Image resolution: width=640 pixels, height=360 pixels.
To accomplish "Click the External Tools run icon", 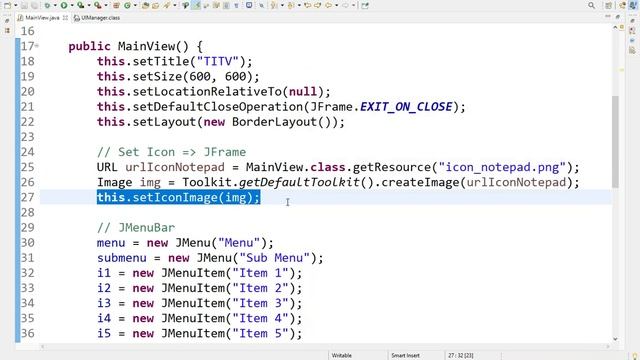I will 97,5.
